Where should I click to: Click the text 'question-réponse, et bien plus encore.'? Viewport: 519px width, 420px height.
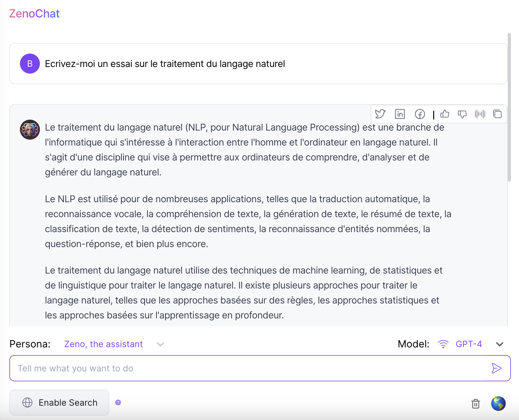click(126, 244)
